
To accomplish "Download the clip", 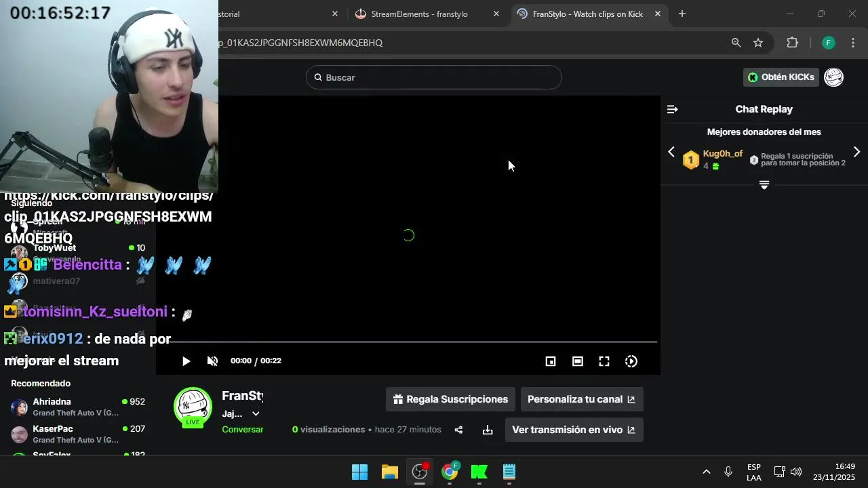I will tap(488, 430).
